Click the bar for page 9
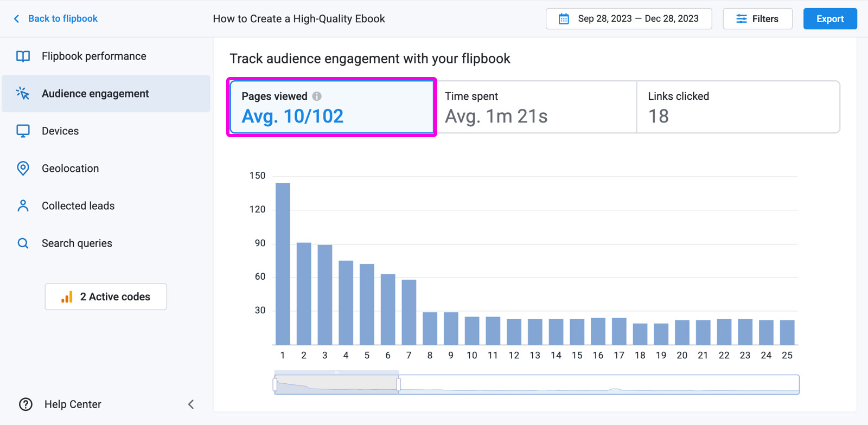Image resolution: width=868 pixels, height=425 pixels. click(451, 329)
